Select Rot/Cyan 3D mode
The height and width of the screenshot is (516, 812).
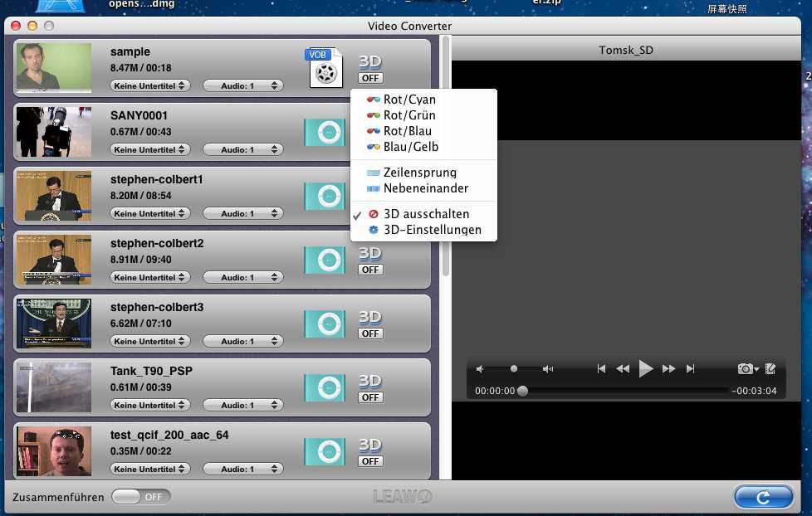click(x=423, y=100)
